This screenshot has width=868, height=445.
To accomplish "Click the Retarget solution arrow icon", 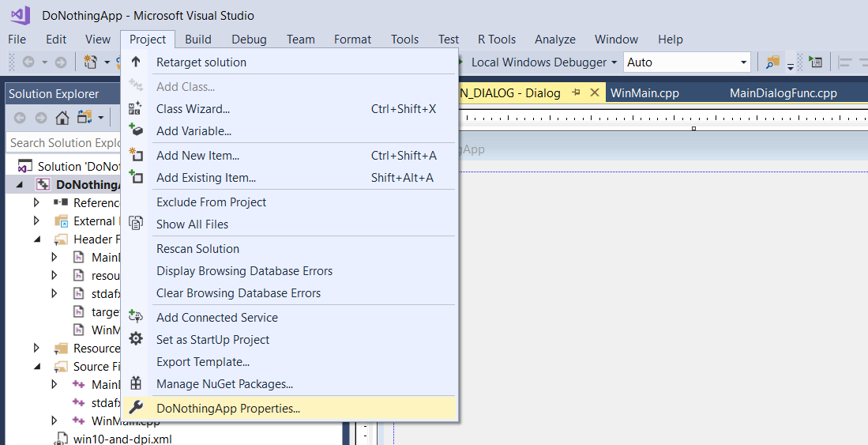I will pos(136,62).
